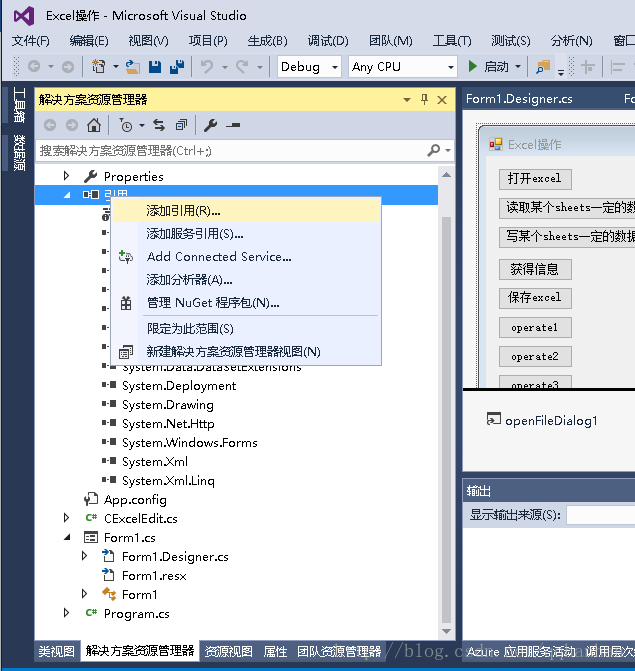
Task: Switch to the 类视图 tab
Action: pos(56,651)
